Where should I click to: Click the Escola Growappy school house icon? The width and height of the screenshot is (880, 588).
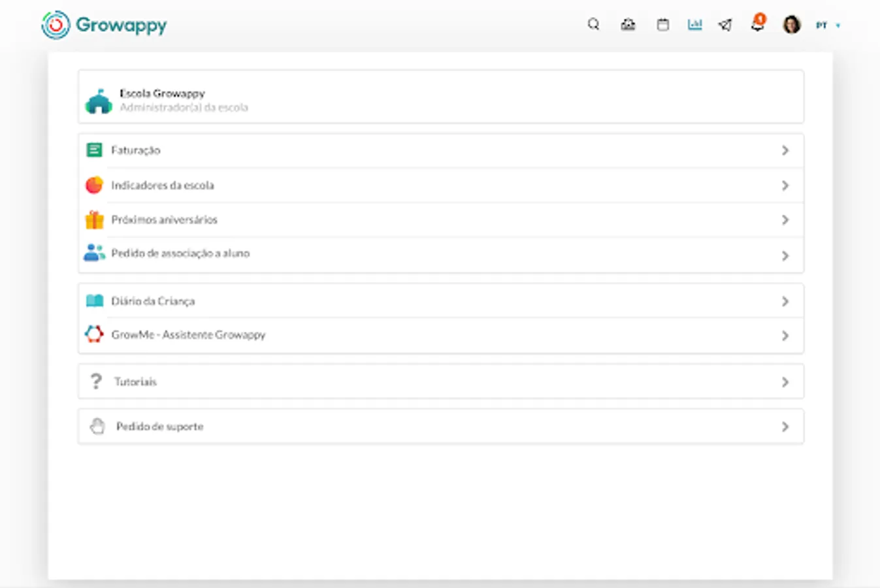coord(99,101)
